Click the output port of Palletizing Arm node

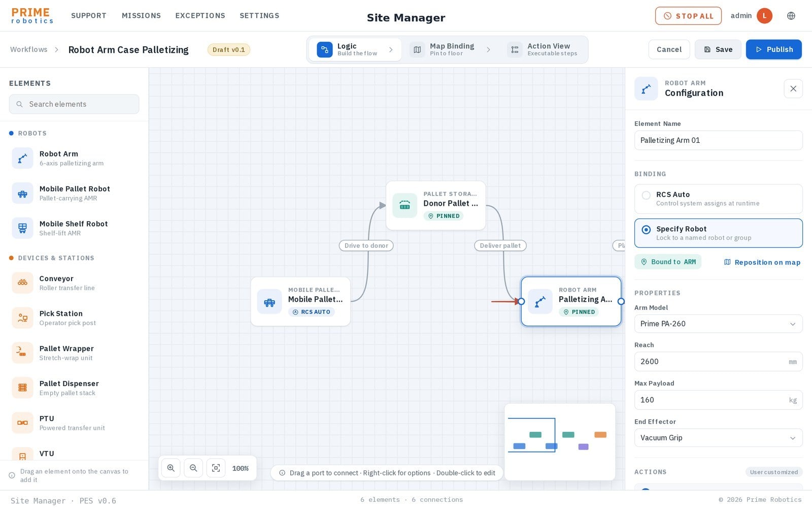click(621, 301)
